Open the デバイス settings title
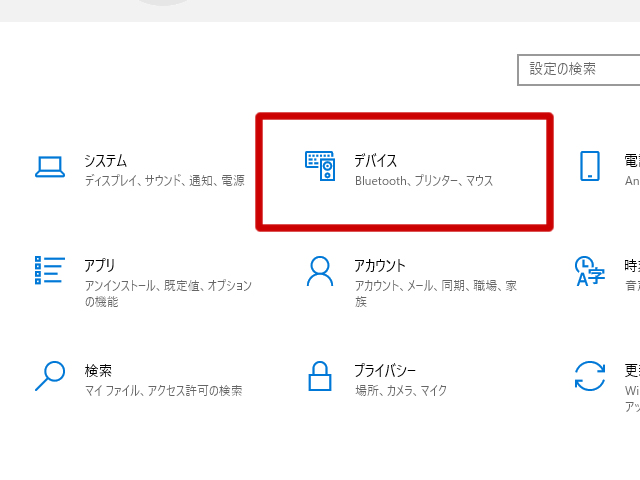 pyautogui.click(x=376, y=161)
